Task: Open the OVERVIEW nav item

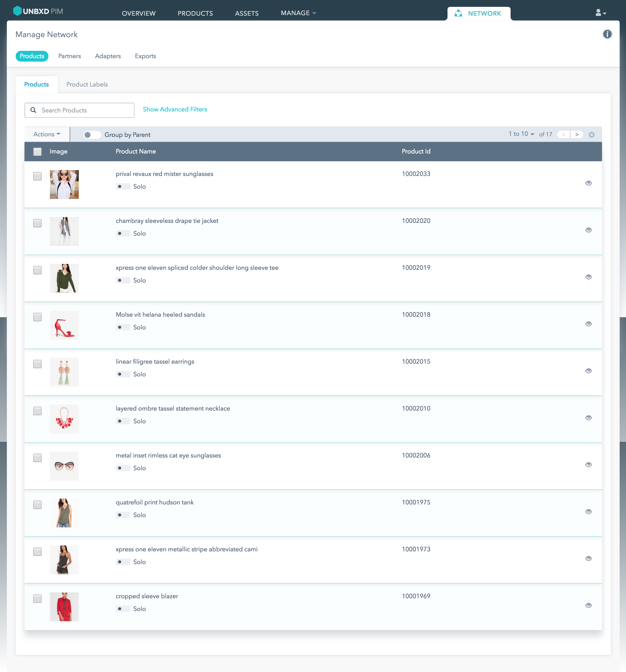Action: tap(139, 13)
